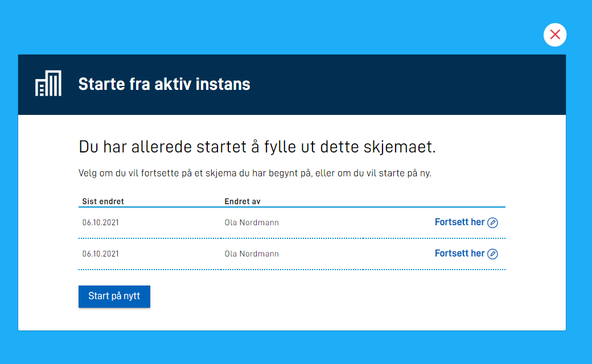Click the 'Du har allerede startet' heading
This screenshot has width=592, height=364.
click(257, 147)
